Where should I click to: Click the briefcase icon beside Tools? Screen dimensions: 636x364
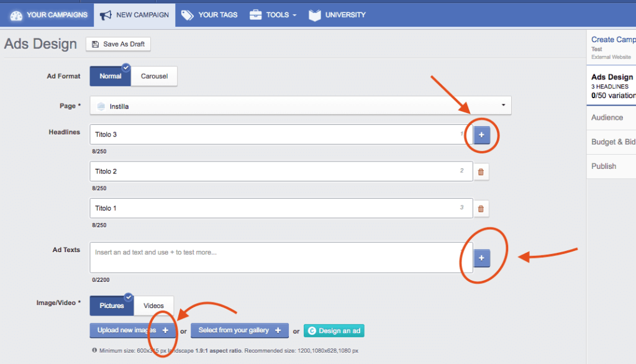[x=255, y=15]
